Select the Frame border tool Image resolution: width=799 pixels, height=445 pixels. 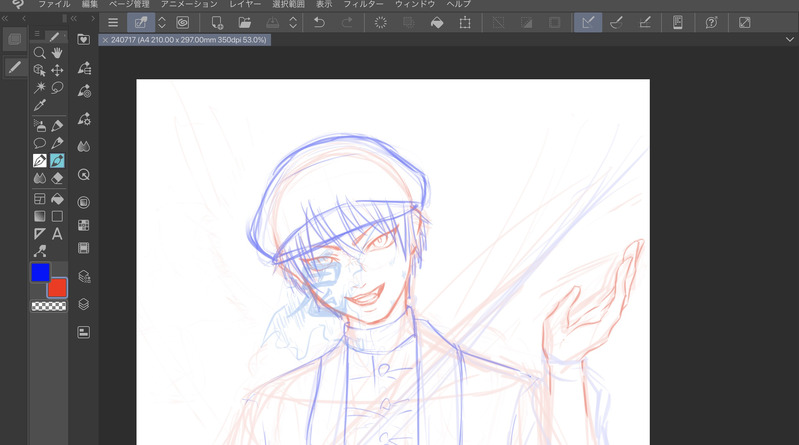coord(39,199)
